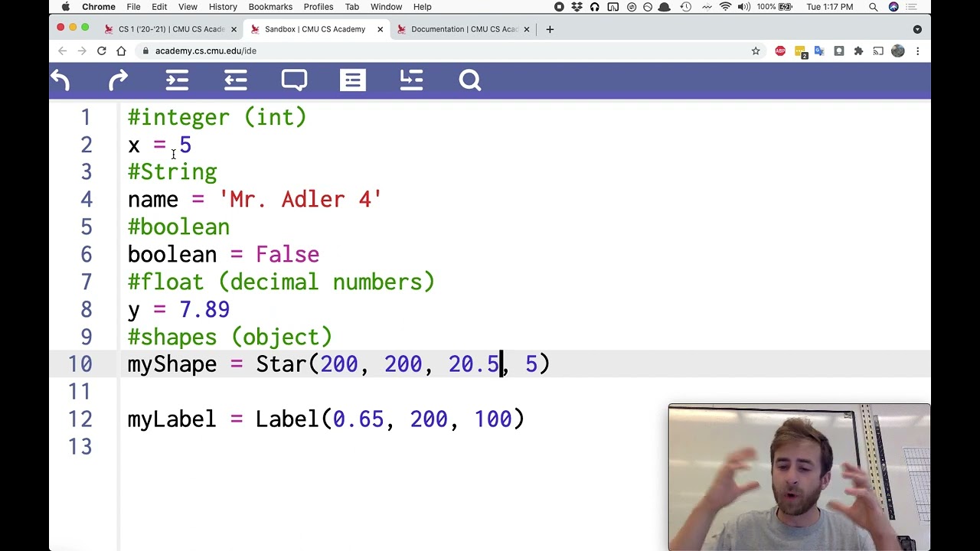This screenshot has width=980, height=551.
Task: Open the tab search dropdown arrow
Action: pos(917,29)
